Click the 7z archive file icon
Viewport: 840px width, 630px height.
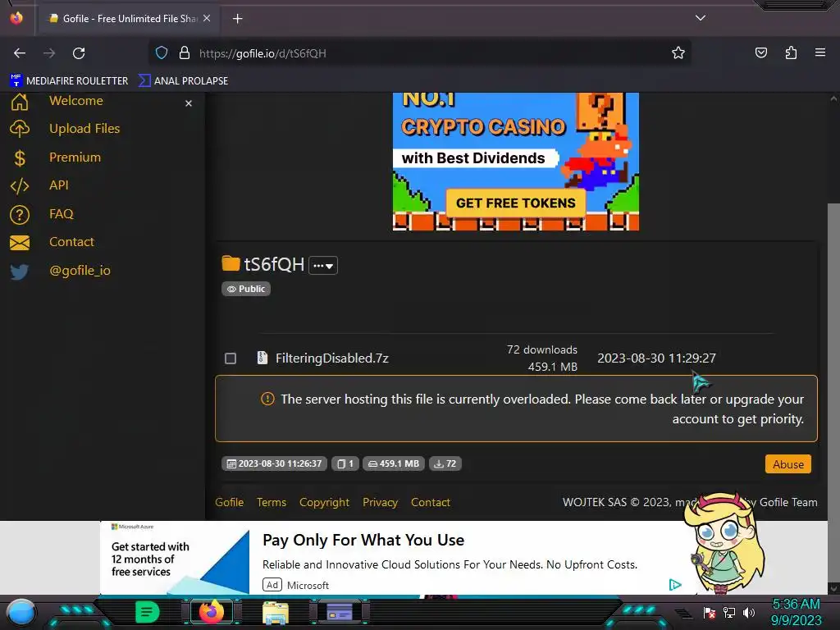(262, 358)
